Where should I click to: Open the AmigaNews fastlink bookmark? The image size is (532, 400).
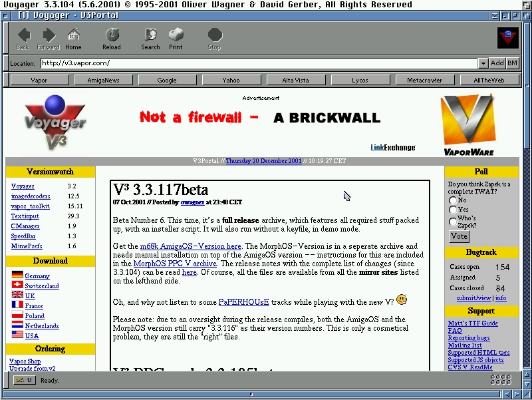[103, 81]
